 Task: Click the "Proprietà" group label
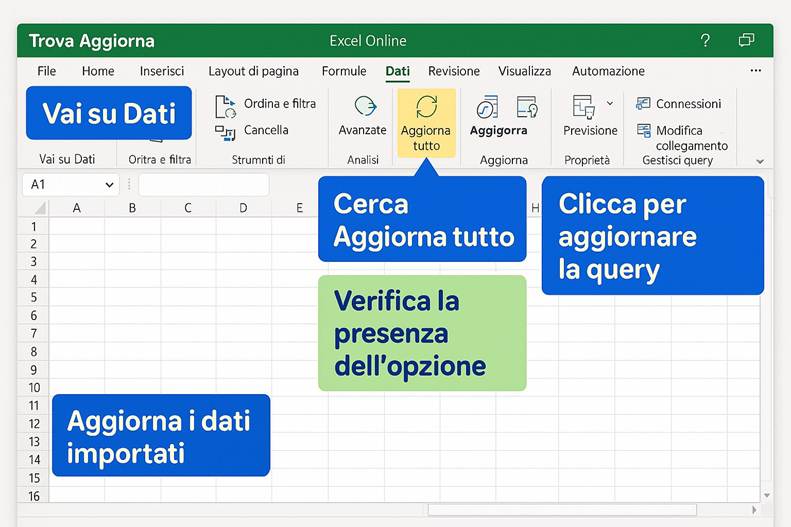pos(587,160)
